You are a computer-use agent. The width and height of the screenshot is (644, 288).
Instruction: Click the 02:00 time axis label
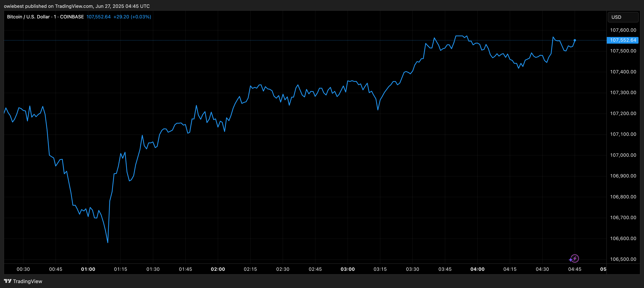[x=218, y=269]
